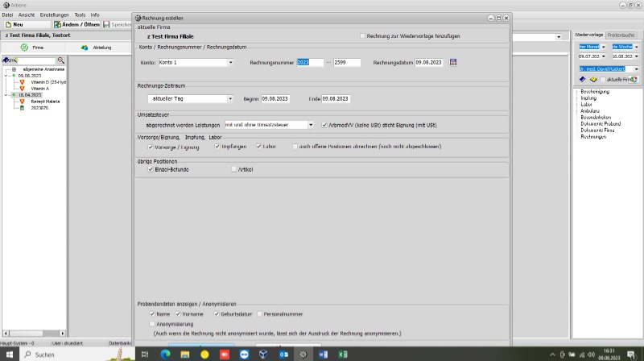The height and width of the screenshot is (361, 644).
Task: Click the magnifier search icon in patient panel
Action: coord(60,60)
